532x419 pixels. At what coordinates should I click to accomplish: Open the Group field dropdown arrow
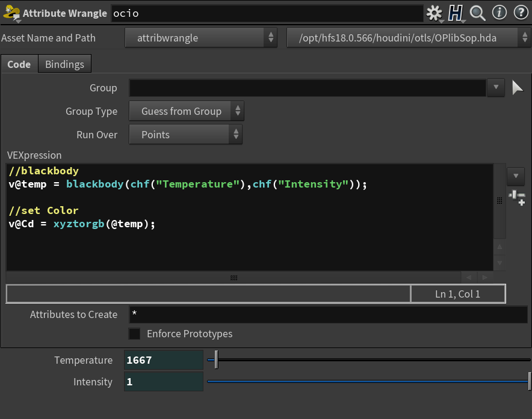[496, 87]
